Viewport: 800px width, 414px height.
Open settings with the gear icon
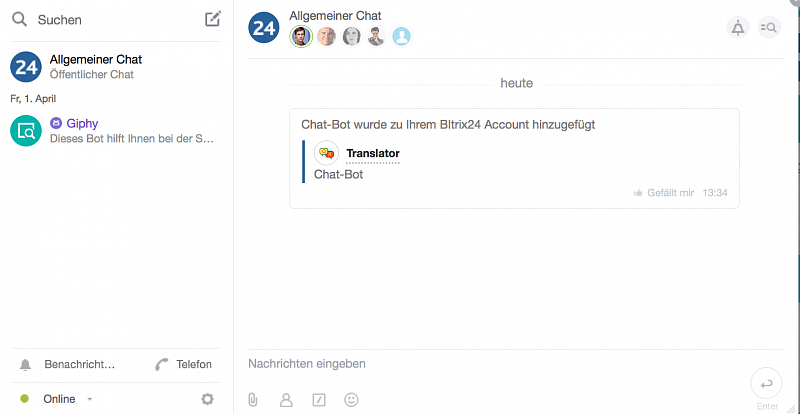coord(207,399)
